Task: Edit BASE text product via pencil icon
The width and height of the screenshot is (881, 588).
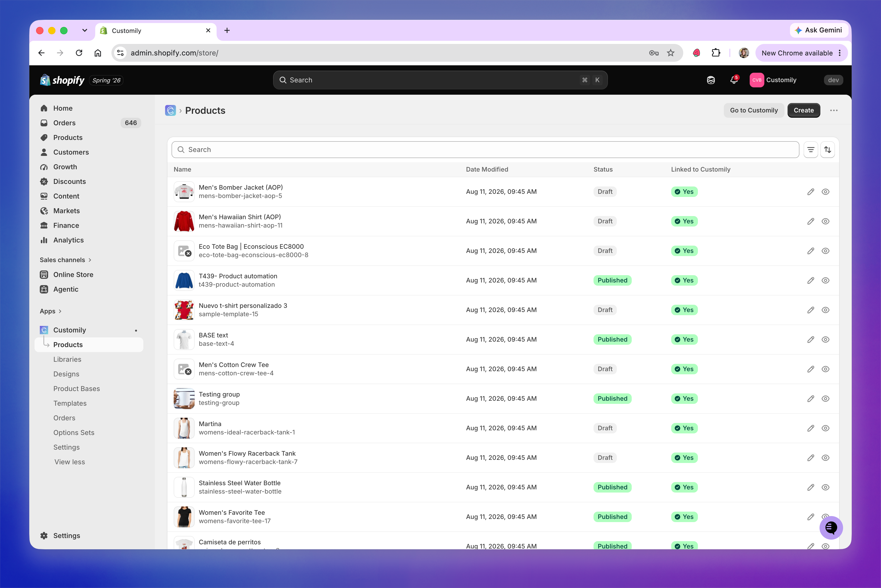Action: [x=810, y=339]
